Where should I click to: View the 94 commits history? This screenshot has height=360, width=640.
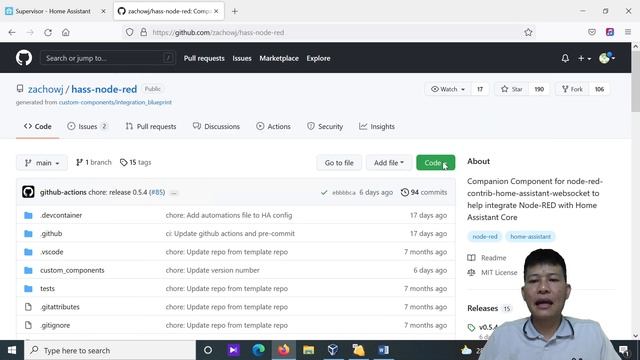tap(424, 192)
